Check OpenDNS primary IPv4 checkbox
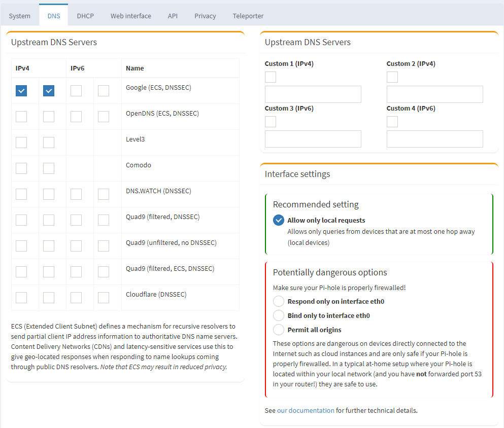Viewport: 504px width, 428px height. pos(21,117)
